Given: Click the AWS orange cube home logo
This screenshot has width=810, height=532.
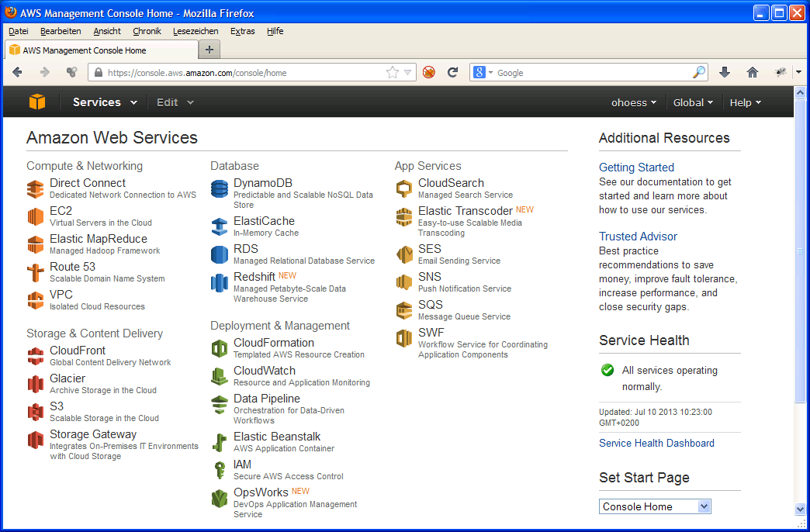Looking at the screenshot, I should 37,102.
